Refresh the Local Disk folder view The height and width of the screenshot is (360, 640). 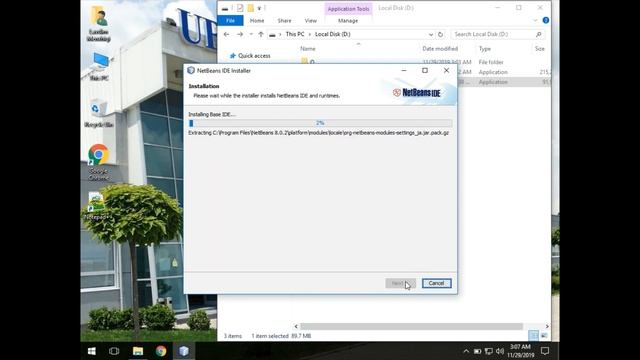440,35
